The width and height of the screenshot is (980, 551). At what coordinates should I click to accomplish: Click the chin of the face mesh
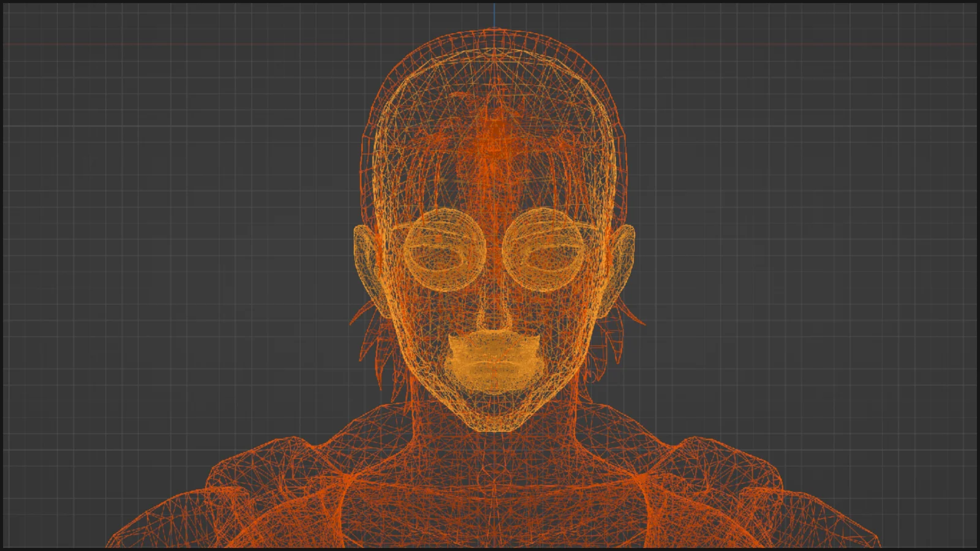coord(494,416)
